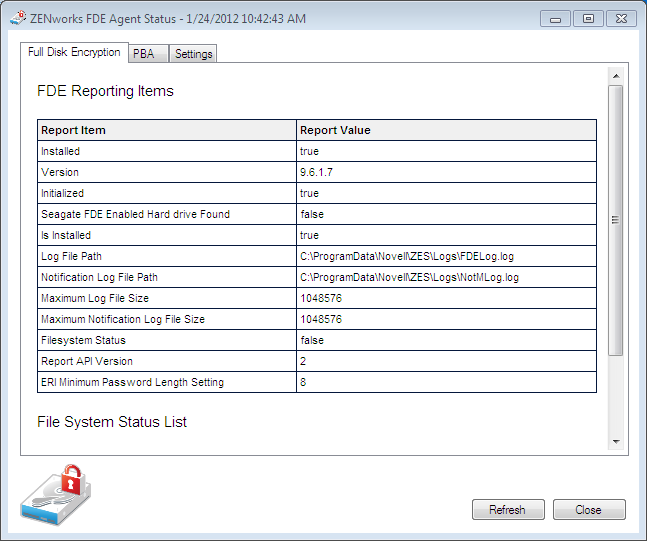Click the scrollbar down arrow

[616, 442]
